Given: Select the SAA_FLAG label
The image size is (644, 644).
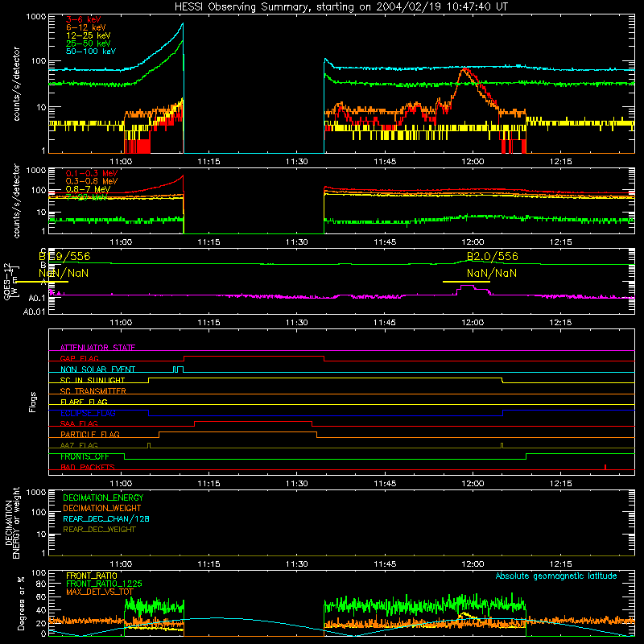Looking at the screenshot, I should 79,423.
